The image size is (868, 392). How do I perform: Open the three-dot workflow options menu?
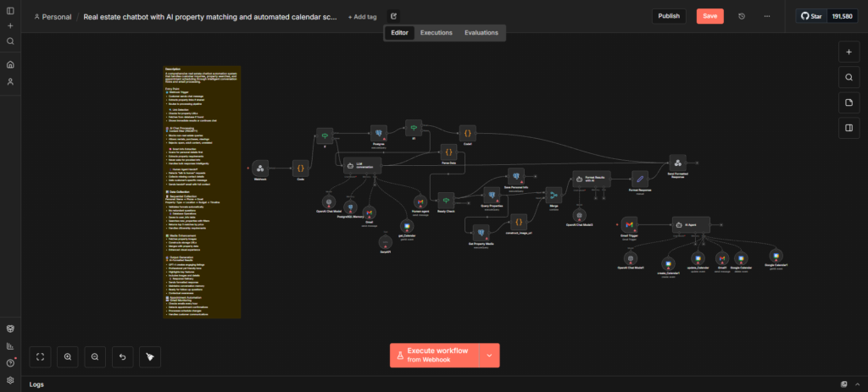(766, 16)
